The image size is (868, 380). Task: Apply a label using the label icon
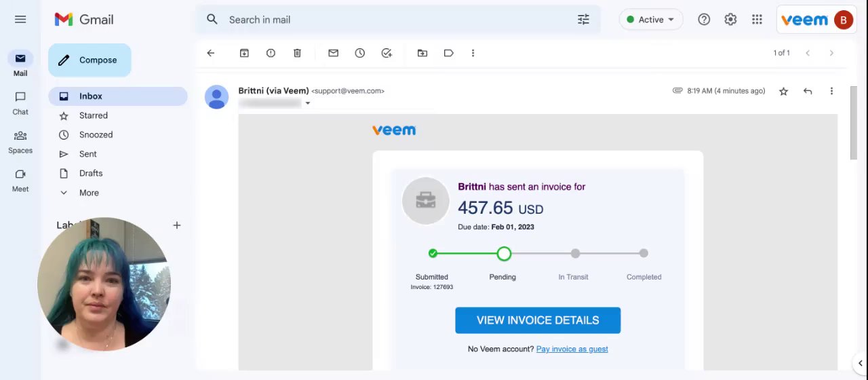point(449,53)
